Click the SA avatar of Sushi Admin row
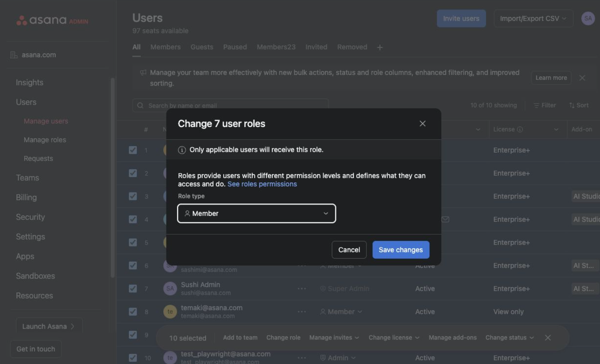This screenshot has width=600, height=364. pos(170,289)
